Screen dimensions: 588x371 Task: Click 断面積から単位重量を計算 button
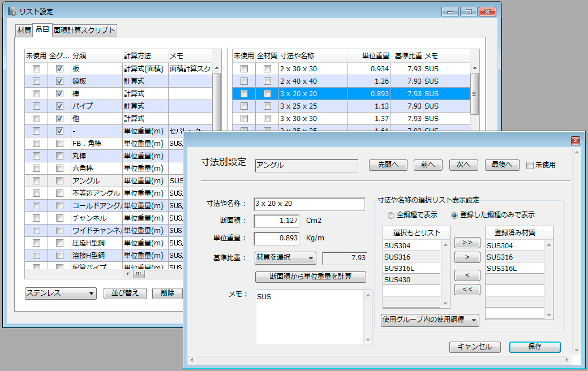[311, 277]
